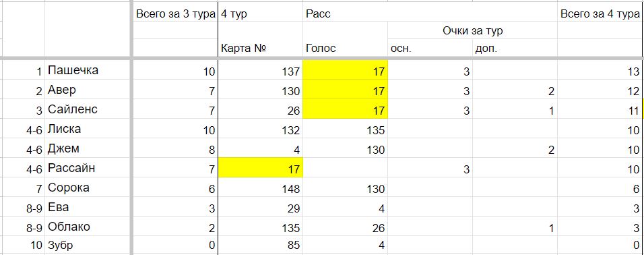The width and height of the screenshot is (644, 255).
Task: Click the "Очки за тур" merged header
Action: click(472, 30)
